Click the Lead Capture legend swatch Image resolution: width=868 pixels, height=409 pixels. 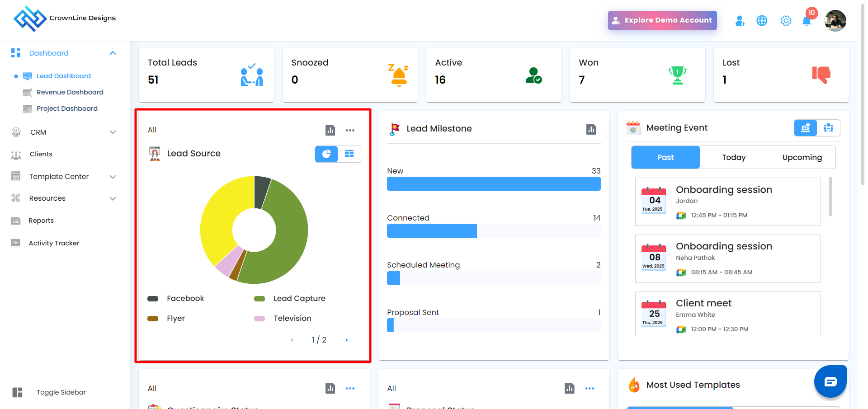point(259,299)
